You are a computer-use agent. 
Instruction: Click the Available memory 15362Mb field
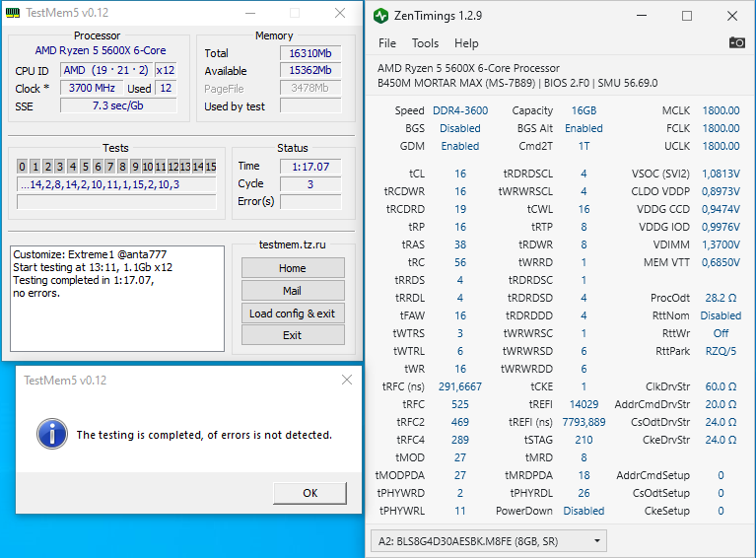coord(310,70)
